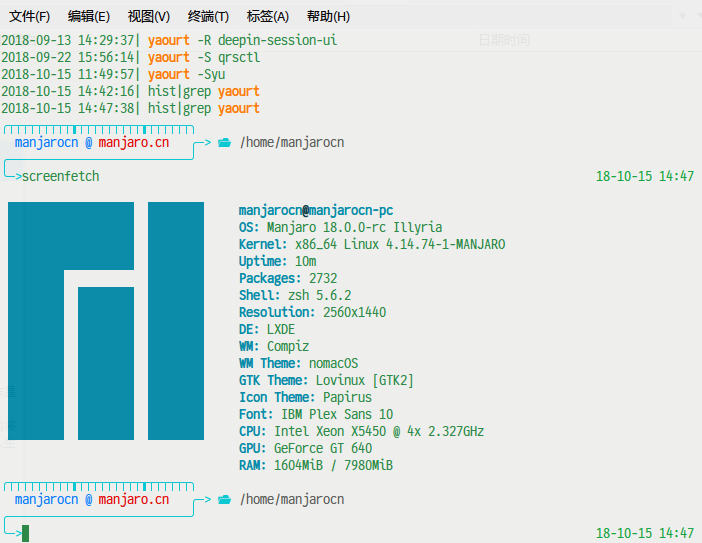Click the 'screenfetch' command text
This screenshot has height=543, width=702.
(x=60, y=176)
